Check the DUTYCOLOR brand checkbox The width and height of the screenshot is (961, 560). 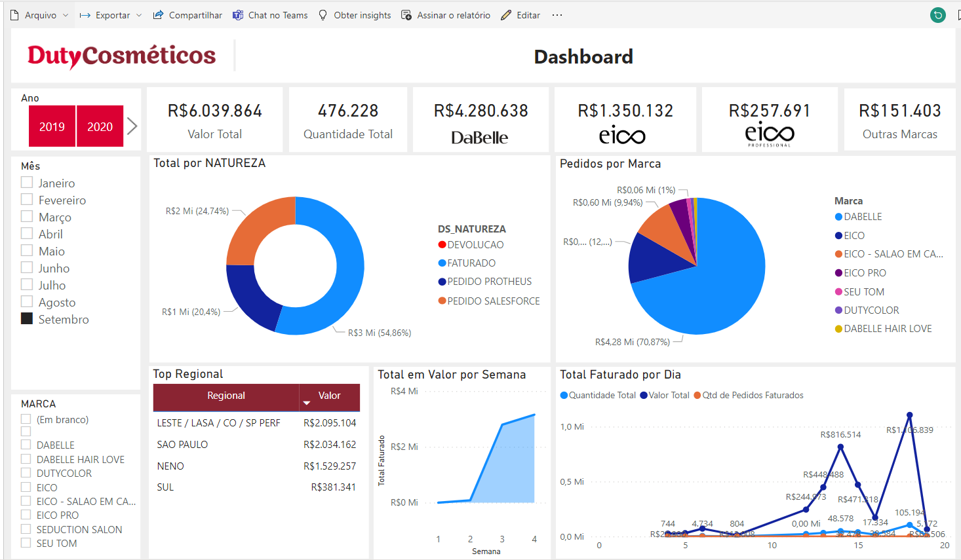26,473
